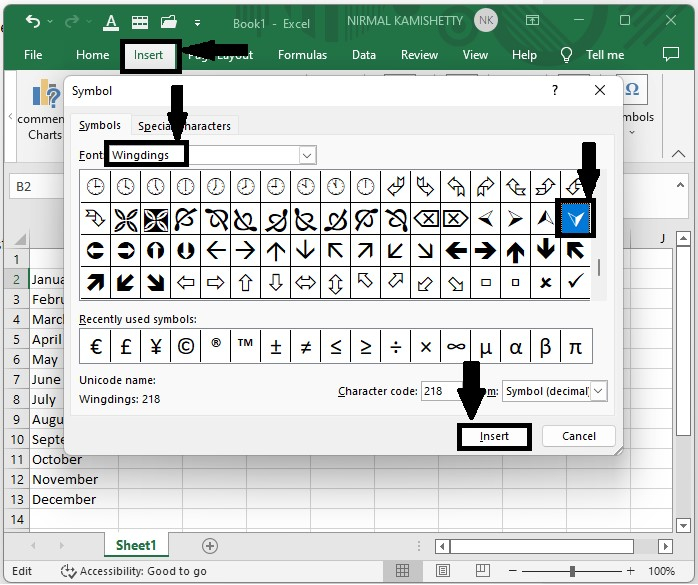
Task: Pick the euro symbol from recently used
Action: coord(96,346)
